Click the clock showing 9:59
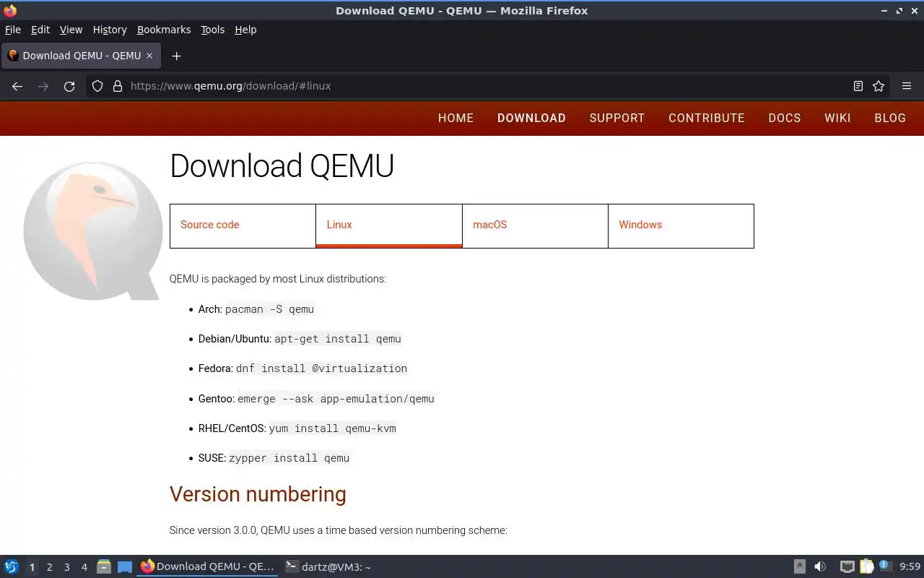The height and width of the screenshot is (578, 924). 910,566
